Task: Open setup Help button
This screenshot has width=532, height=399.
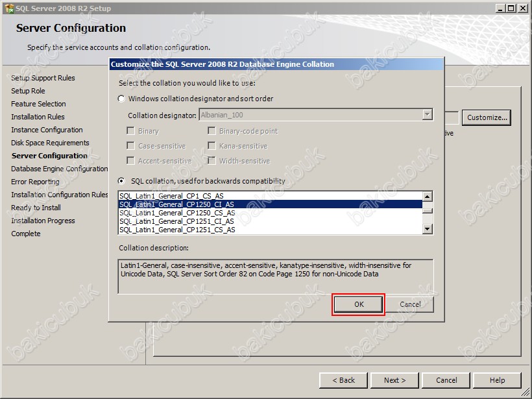Action: (x=497, y=380)
